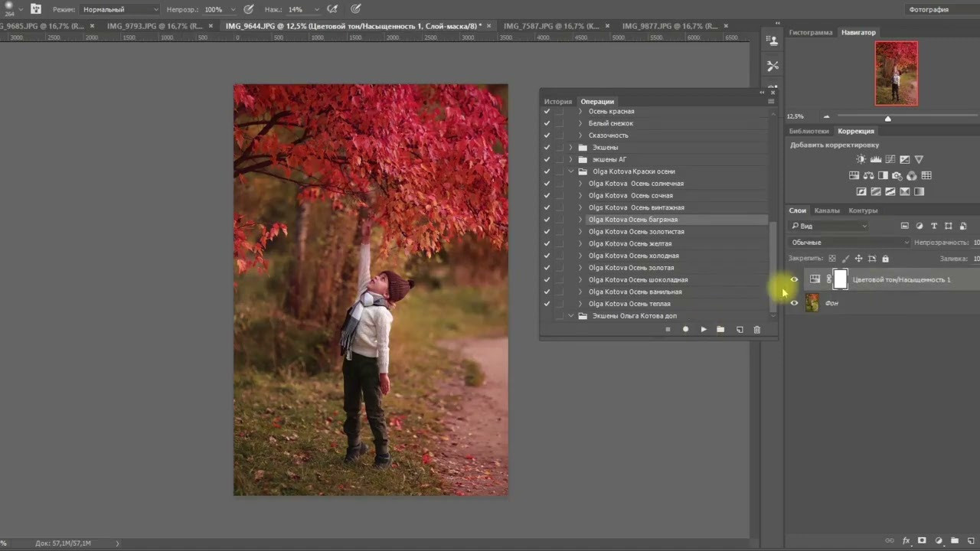Screen dimensions: 980x551
Task: Open the Levels adjustment icon
Action: (x=876, y=158)
